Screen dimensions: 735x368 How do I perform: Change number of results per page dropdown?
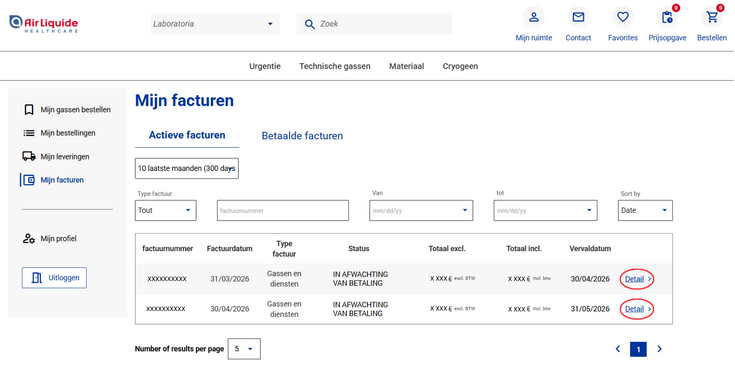coord(244,349)
